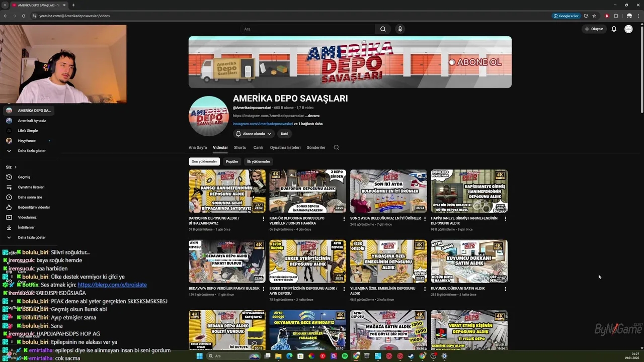Switch to the Canlı tab
Screen dimensions: 644x362
pyautogui.click(x=258, y=147)
